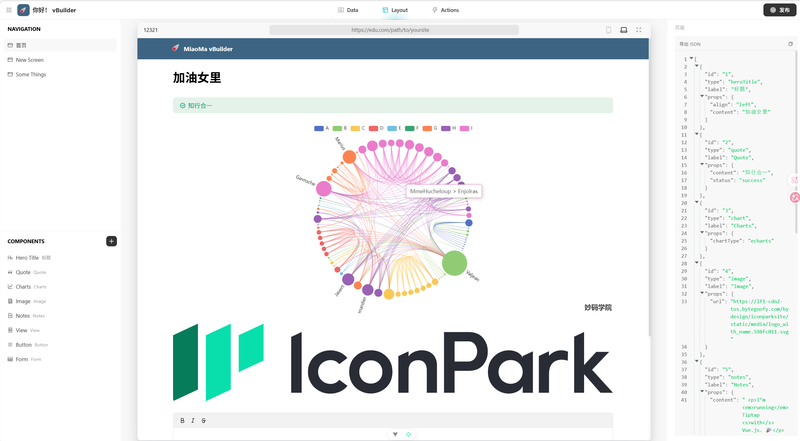Viewport: 800px width, 441px height.
Task: Add a new component with plus button
Action: [x=111, y=241]
